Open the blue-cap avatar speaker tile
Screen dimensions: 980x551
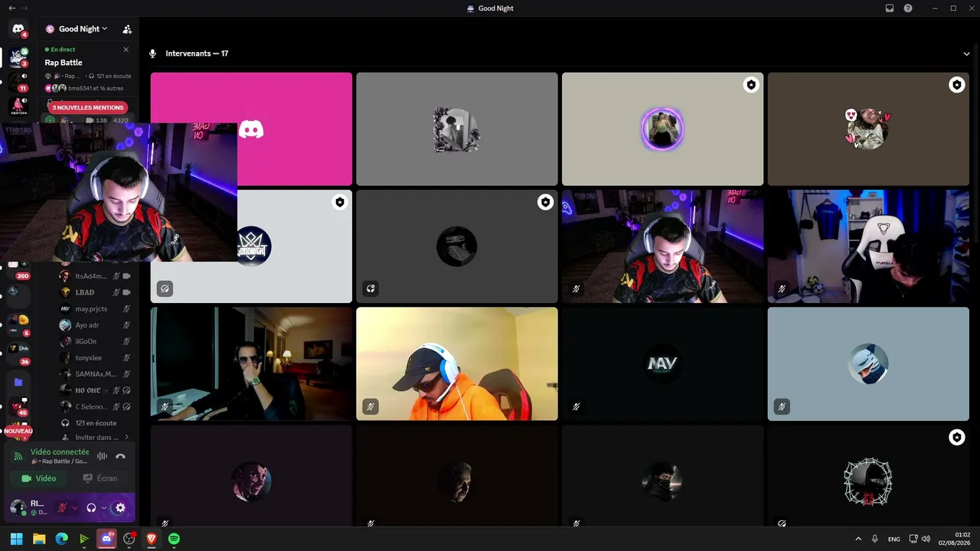868,364
